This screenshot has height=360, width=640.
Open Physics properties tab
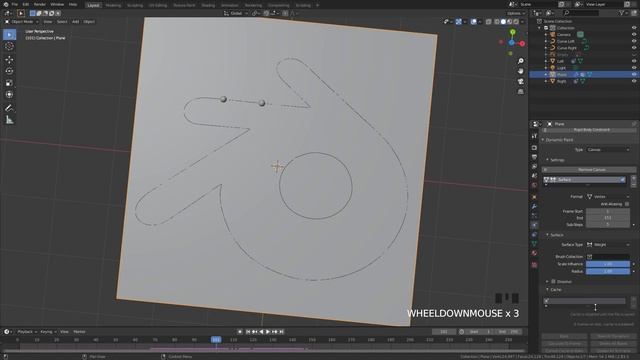coord(534,225)
